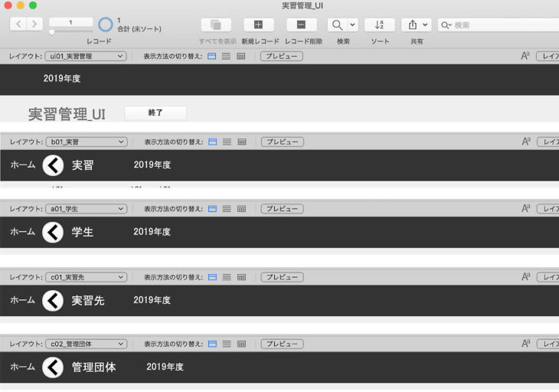Click プレビュー button in c02_管理団体 bar
This screenshot has height=392, width=559.
coord(282,344)
